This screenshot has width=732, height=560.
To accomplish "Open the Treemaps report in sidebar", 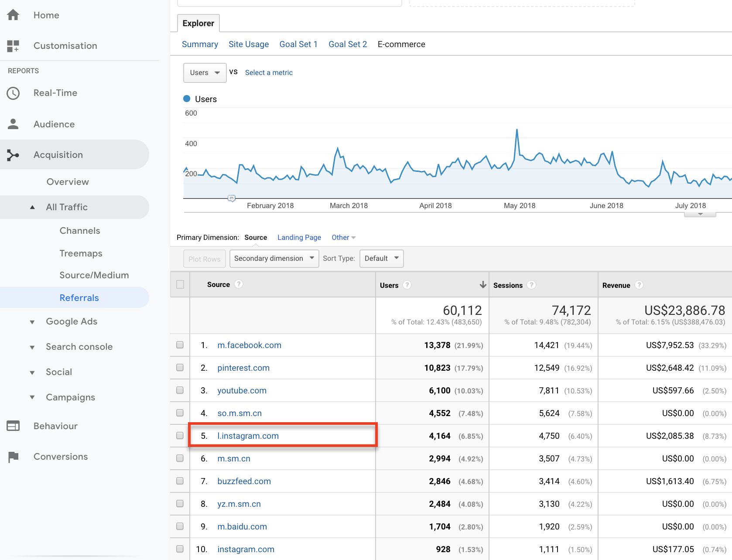I will (x=81, y=253).
